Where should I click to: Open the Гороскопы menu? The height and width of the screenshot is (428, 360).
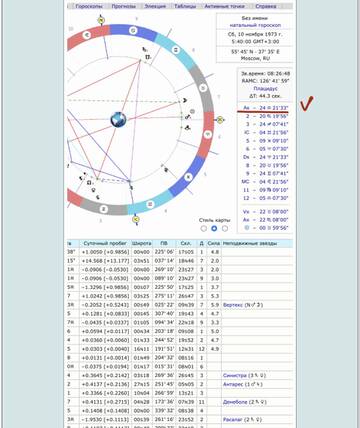(89, 6)
